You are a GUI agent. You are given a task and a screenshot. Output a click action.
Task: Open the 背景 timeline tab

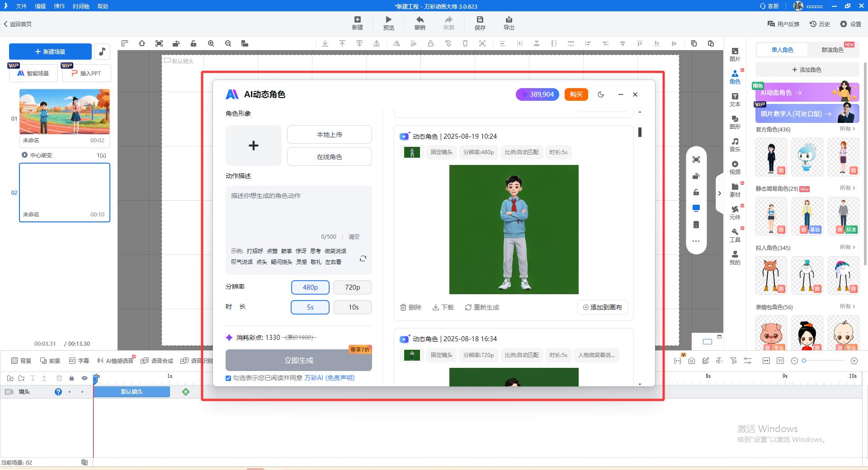coord(21,361)
